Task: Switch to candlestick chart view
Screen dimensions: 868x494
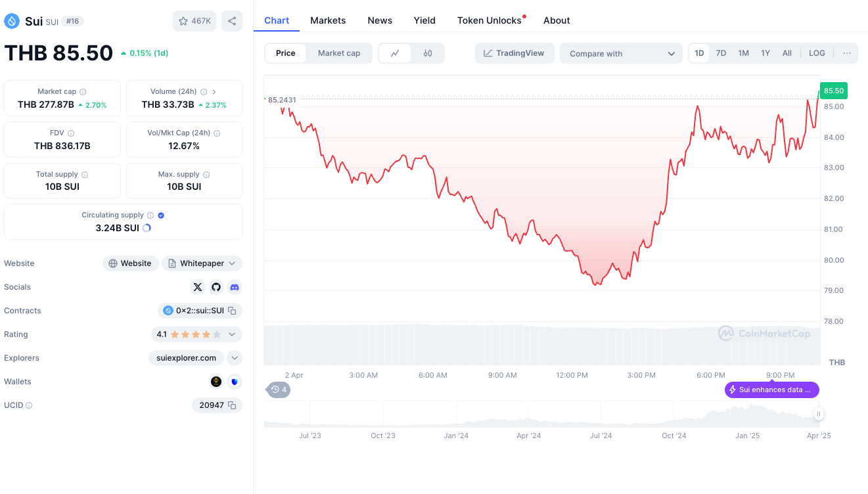Action: pyautogui.click(x=428, y=53)
